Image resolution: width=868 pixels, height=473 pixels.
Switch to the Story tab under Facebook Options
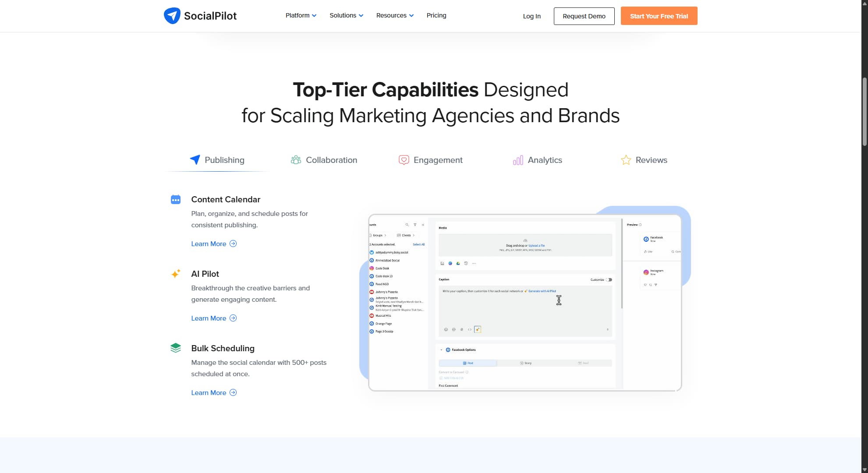pyautogui.click(x=525, y=363)
